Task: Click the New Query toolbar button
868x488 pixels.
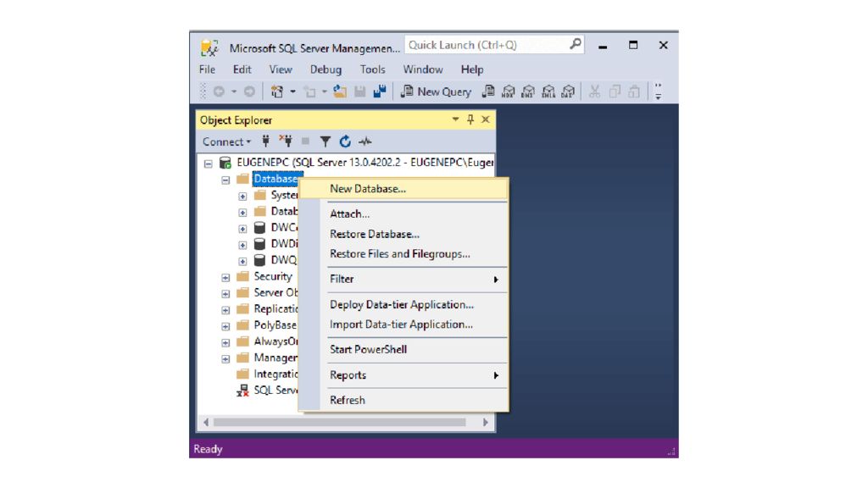Action: (437, 91)
